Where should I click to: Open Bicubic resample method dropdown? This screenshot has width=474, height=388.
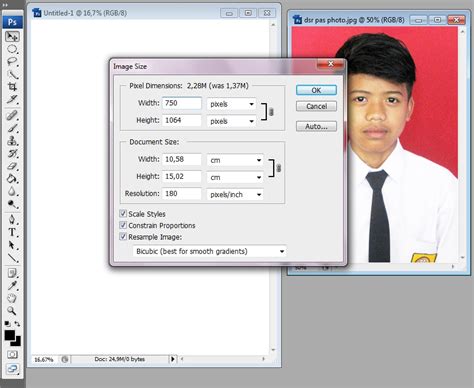click(209, 251)
